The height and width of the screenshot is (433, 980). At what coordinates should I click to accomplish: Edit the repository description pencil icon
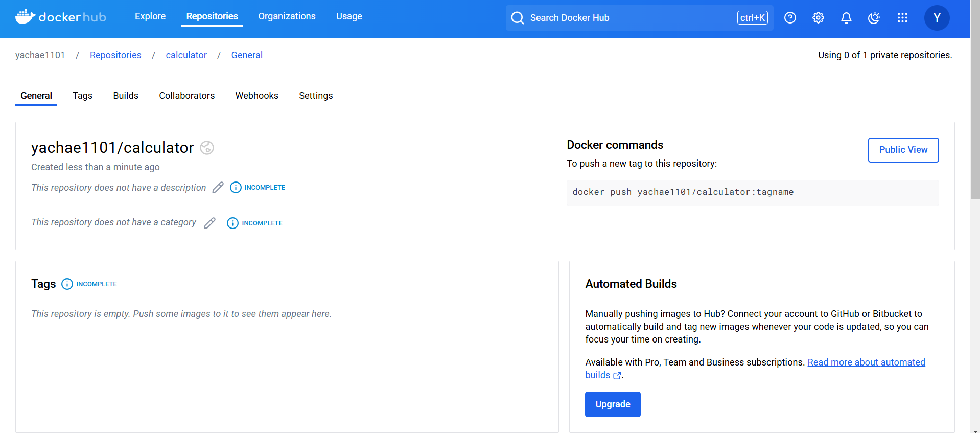pos(218,187)
